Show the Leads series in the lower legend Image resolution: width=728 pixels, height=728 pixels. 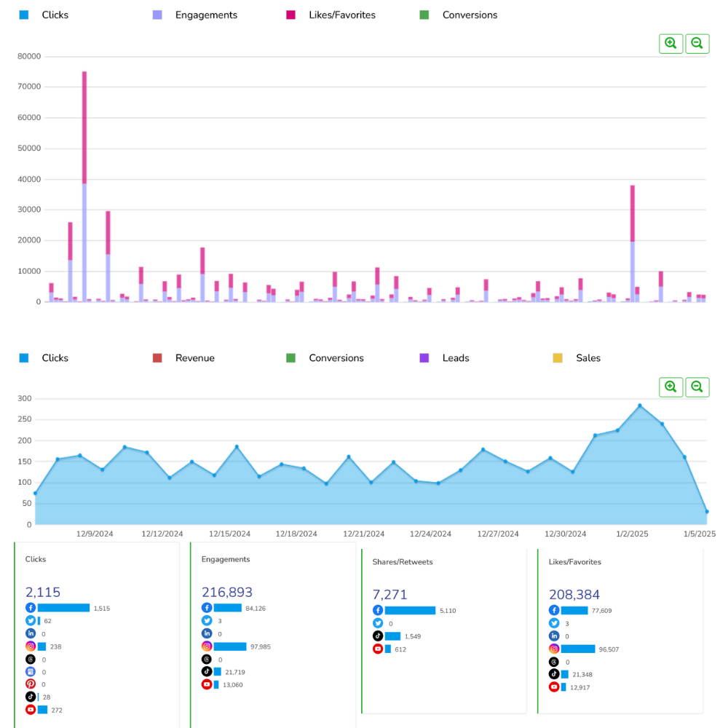[x=455, y=358]
